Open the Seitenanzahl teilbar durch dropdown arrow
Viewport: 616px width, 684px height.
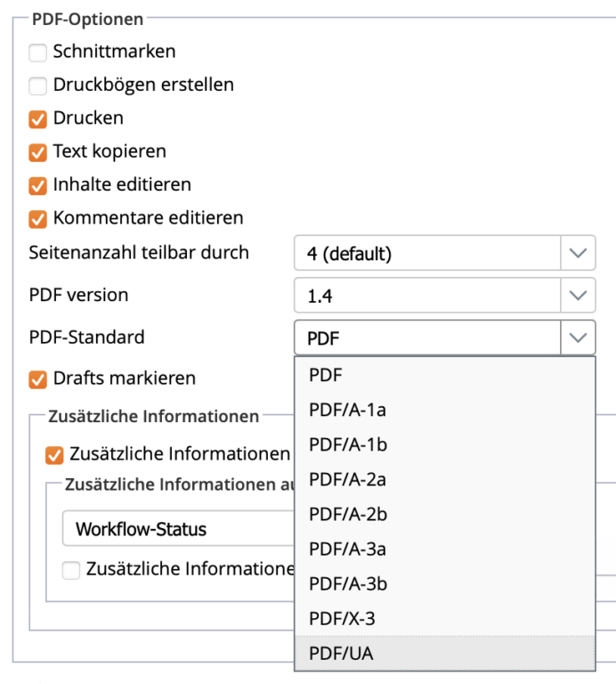coord(578,254)
